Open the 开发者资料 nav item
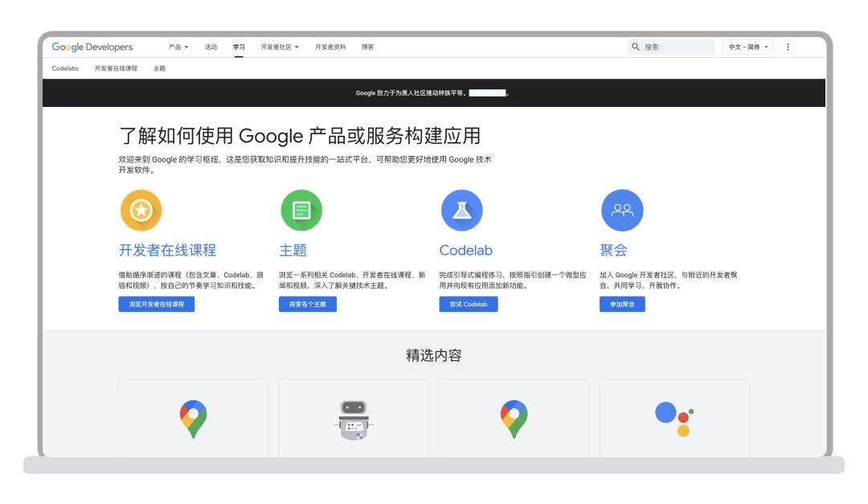This screenshot has width=868, height=504. click(330, 47)
